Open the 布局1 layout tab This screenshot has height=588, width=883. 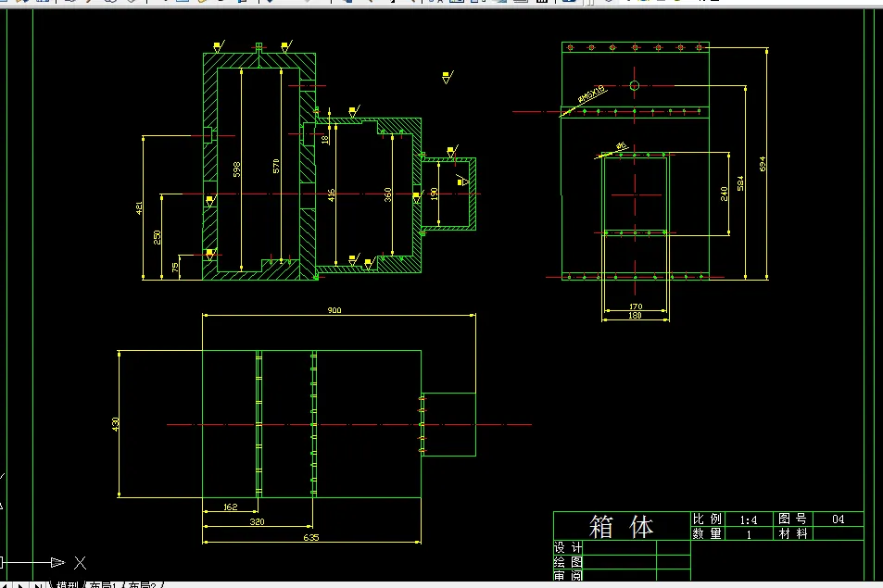pyautogui.click(x=103, y=584)
